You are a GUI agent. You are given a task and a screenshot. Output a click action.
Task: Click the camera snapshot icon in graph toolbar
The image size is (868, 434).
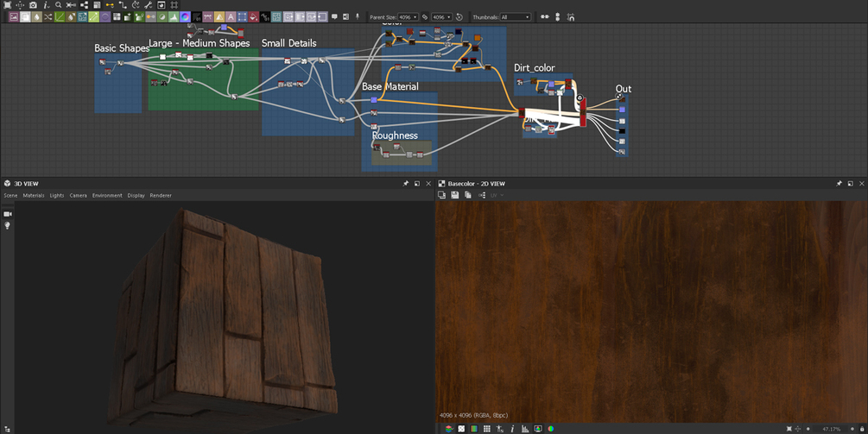pos(33,5)
